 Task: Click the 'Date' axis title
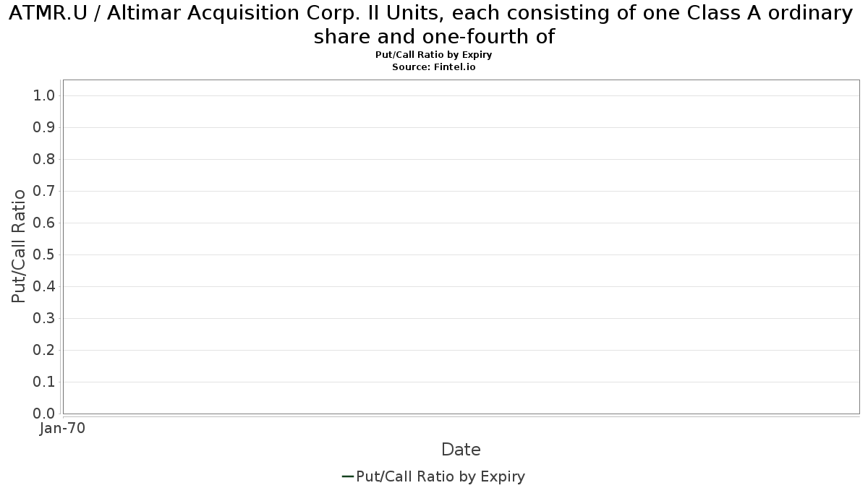click(461, 450)
